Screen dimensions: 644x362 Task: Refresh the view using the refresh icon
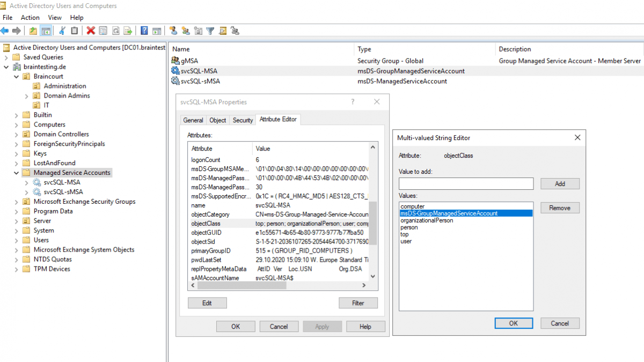pos(115,31)
